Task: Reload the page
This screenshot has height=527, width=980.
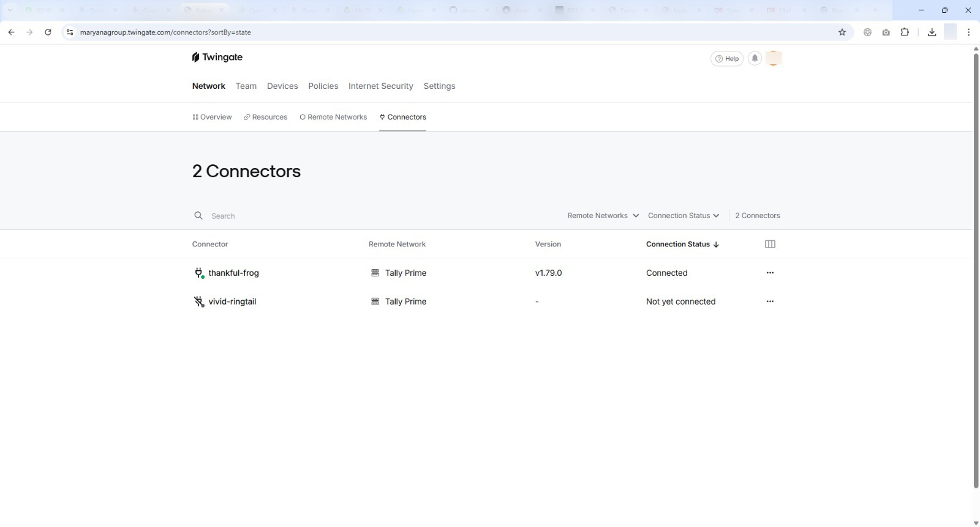Action: click(48, 32)
